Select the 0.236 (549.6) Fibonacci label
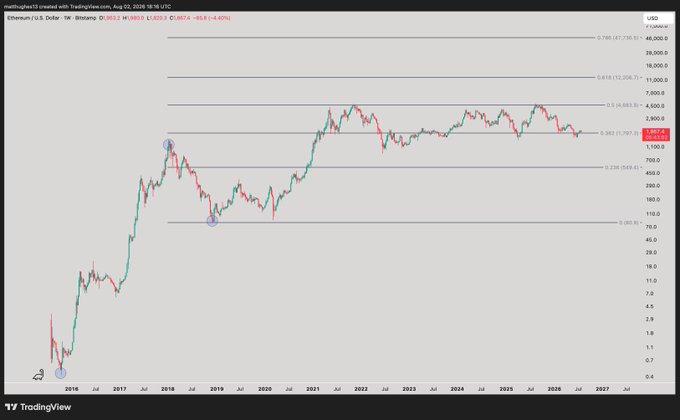 coord(621,167)
